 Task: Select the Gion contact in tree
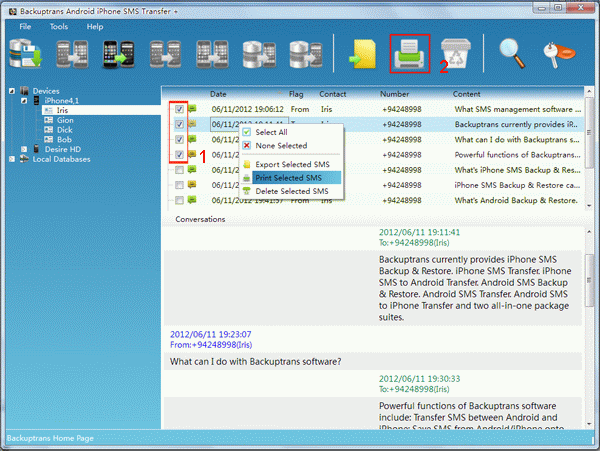65,120
